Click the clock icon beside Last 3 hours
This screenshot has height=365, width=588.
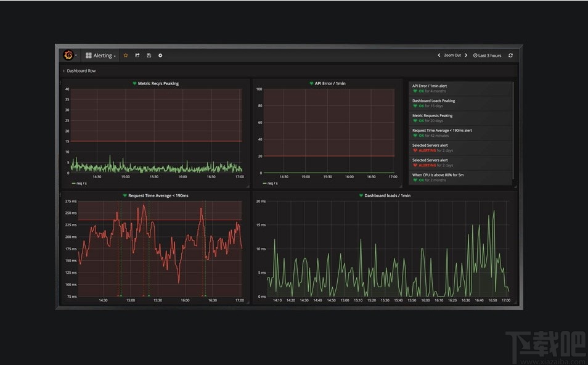coord(475,55)
